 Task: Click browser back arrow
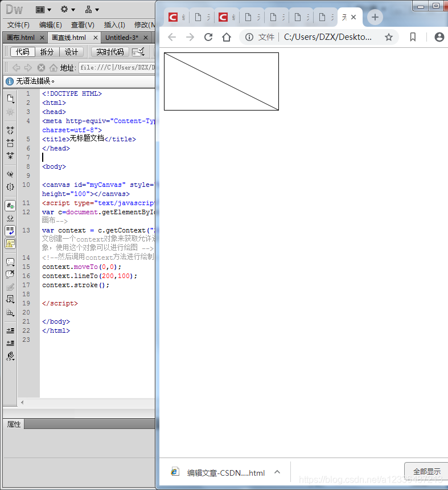pyautogui.click(x=172, y=37)
